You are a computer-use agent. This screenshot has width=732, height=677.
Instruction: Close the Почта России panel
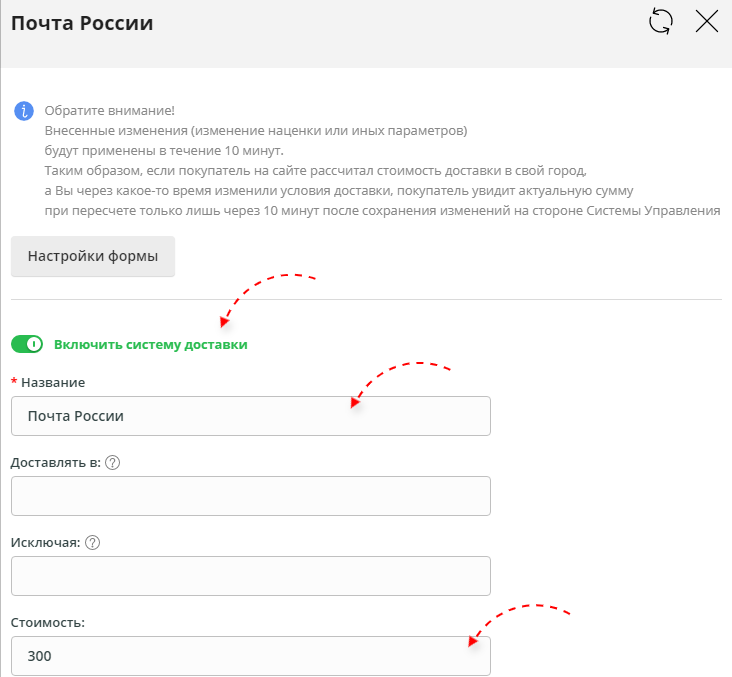pyautogui.click(x=707, y=22)
